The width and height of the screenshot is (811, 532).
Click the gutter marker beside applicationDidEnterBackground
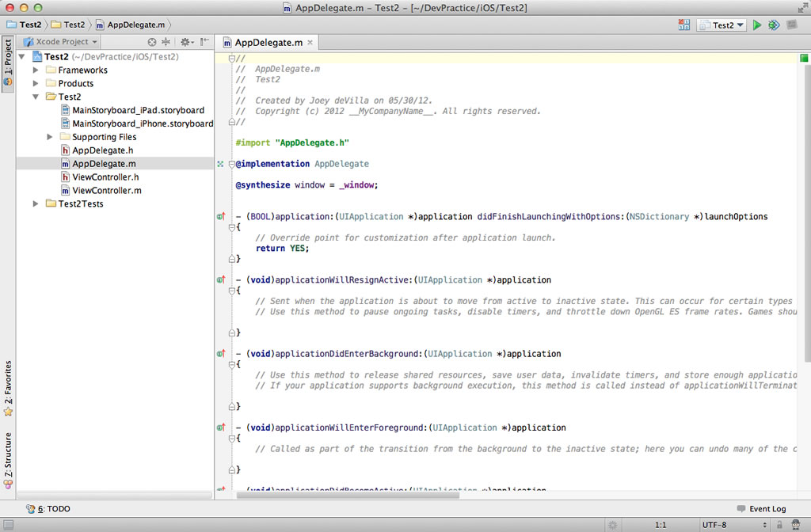[x=221, y=354]
